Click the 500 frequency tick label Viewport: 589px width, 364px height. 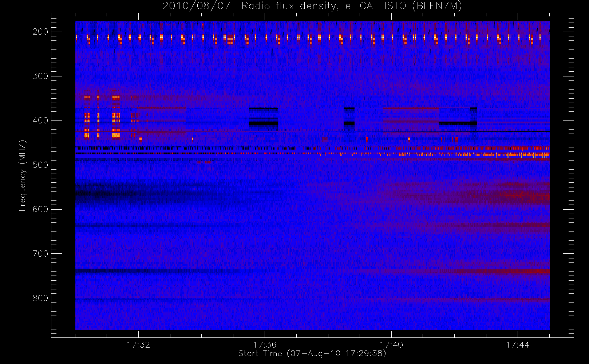click(x=40, y=165)
